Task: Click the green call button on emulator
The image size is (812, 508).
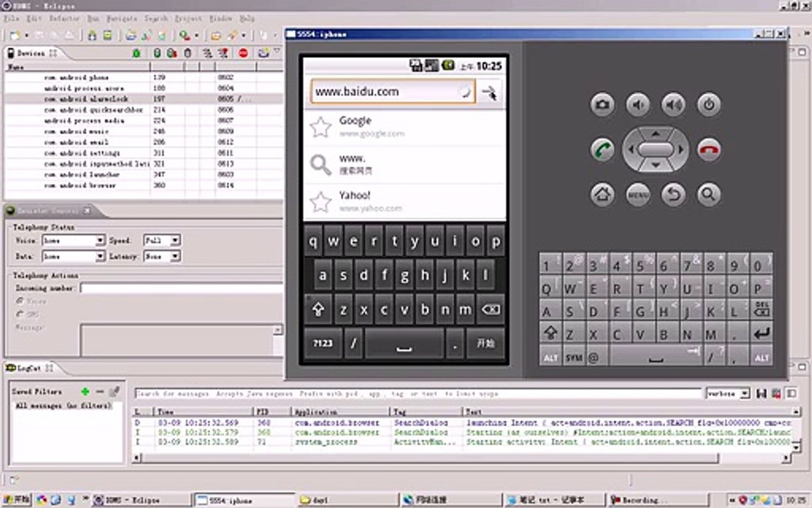Action: click(x=602, y=150)
